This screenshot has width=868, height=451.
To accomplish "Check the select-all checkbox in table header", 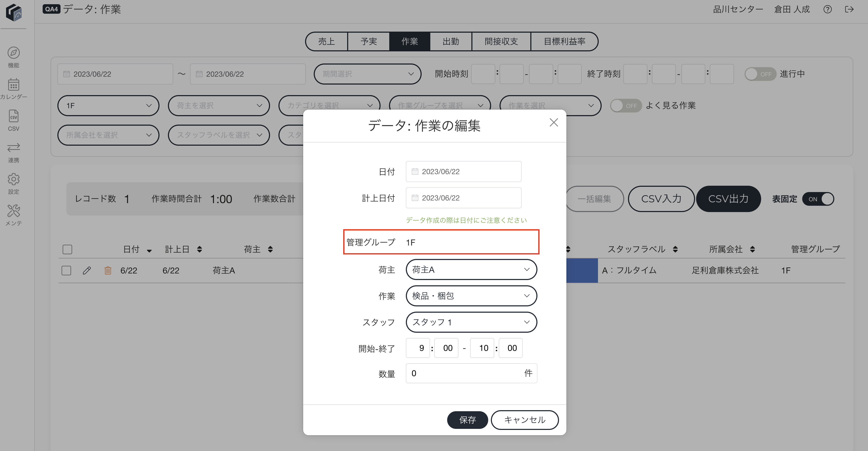I will 67,250.
